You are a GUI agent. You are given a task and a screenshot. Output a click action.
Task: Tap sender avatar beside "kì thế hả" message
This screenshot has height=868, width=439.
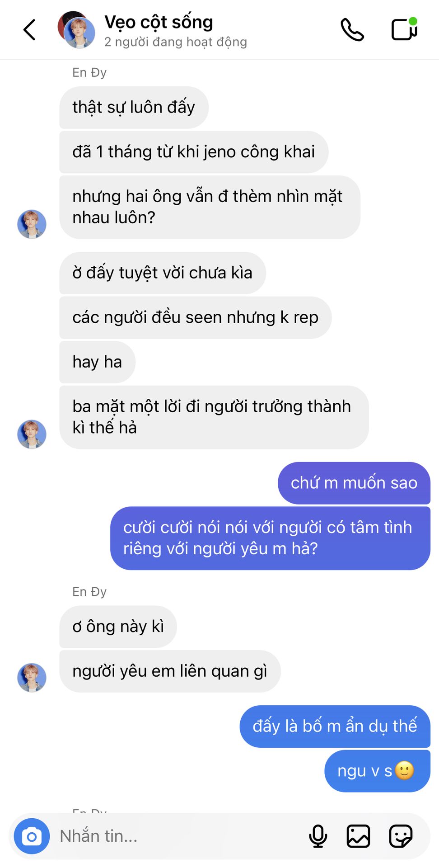click(x=32, y=434)
